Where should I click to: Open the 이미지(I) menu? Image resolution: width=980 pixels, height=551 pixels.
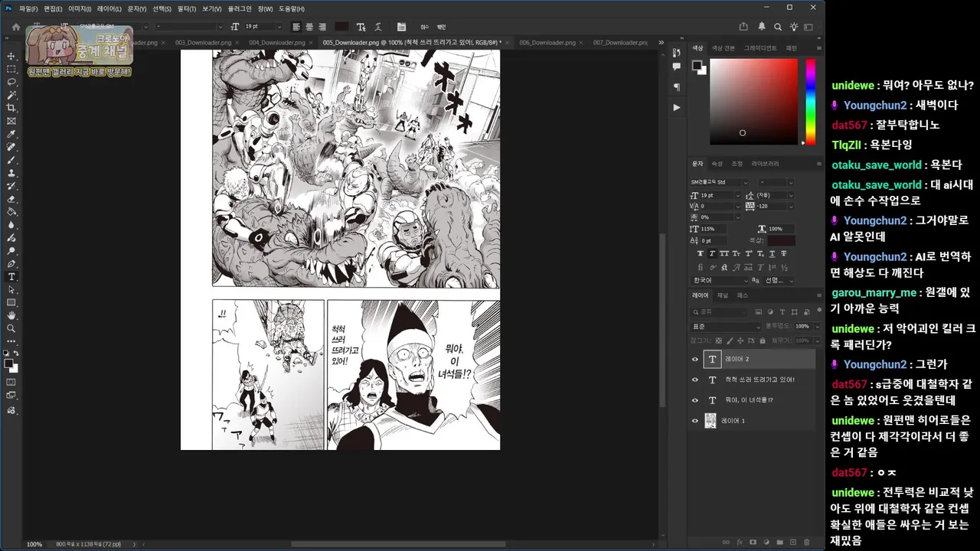pos(80,8)
